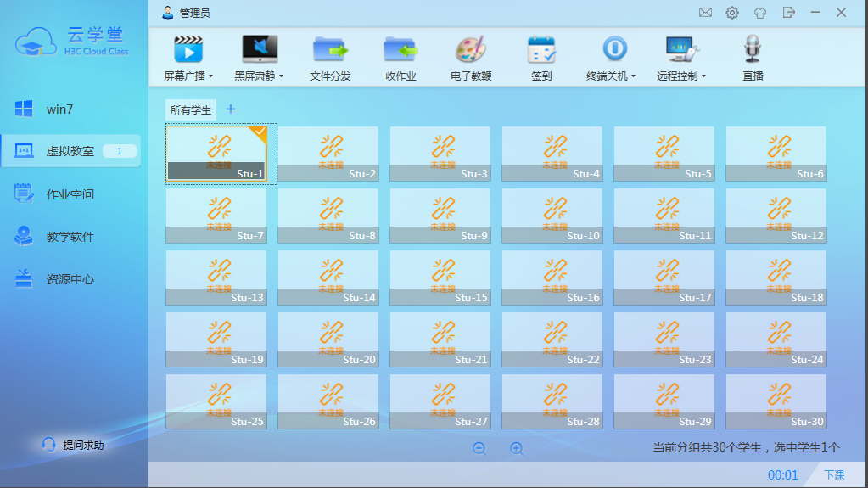Click the terminal shutdown (终端关机) icon
This screenshot has width=868, height=488.
pos(614,48)
